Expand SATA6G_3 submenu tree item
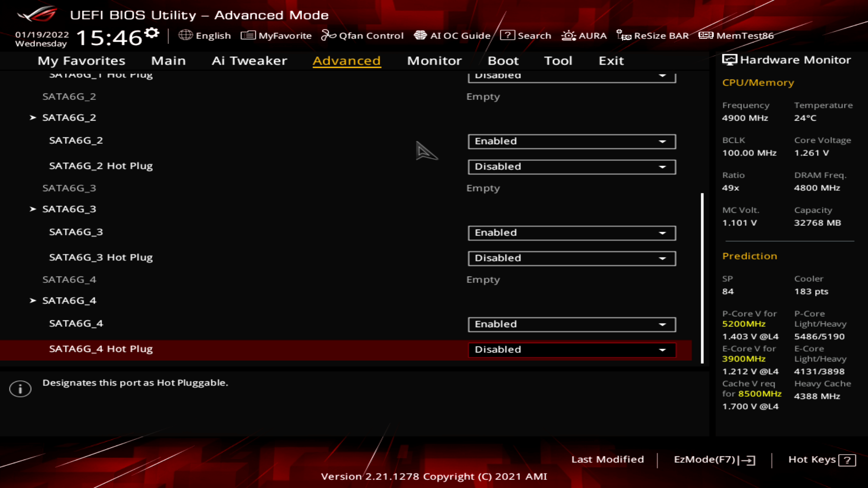868x488 pixels. 33,209
